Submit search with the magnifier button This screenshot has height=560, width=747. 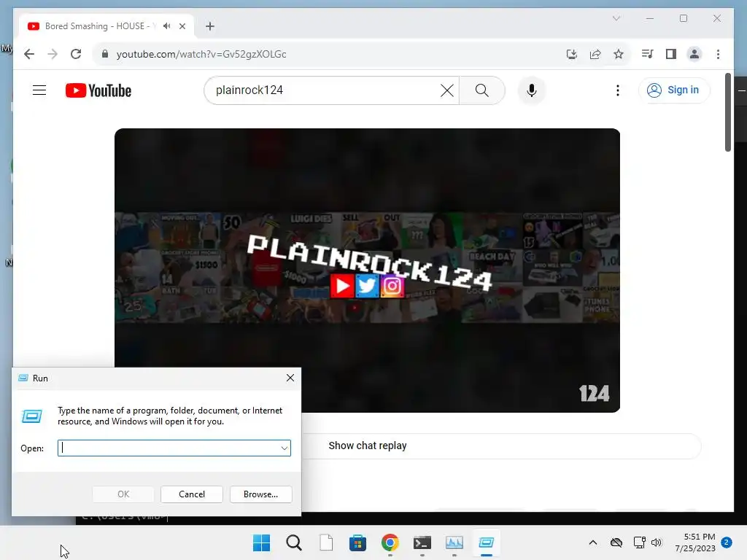click(x=481, y=90)
